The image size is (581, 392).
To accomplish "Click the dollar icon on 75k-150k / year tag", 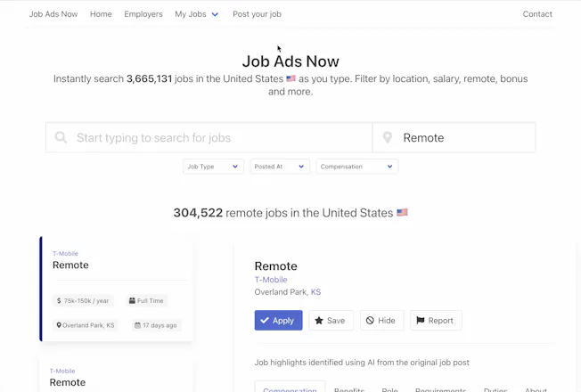I will (59, 300).
